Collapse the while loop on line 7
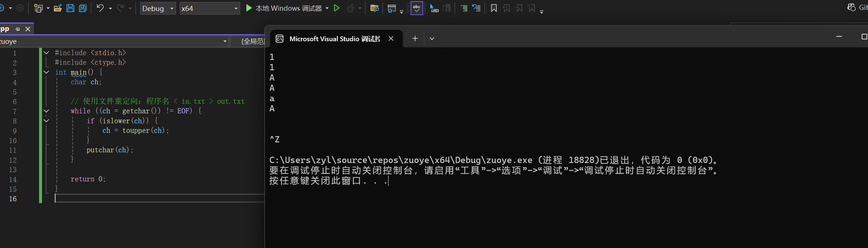The width and height of the screenshot is (868, 248). point(46,111)
